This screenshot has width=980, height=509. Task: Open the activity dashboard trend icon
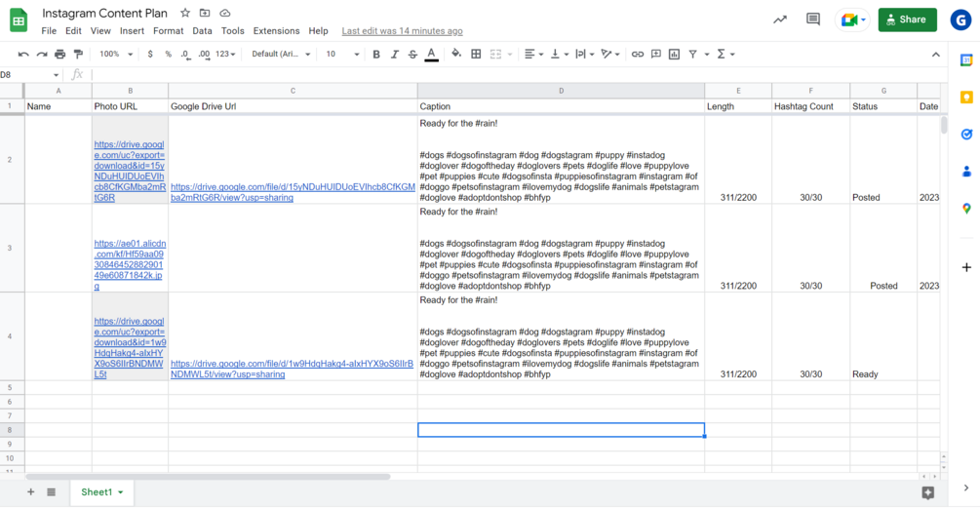[780, 20]
